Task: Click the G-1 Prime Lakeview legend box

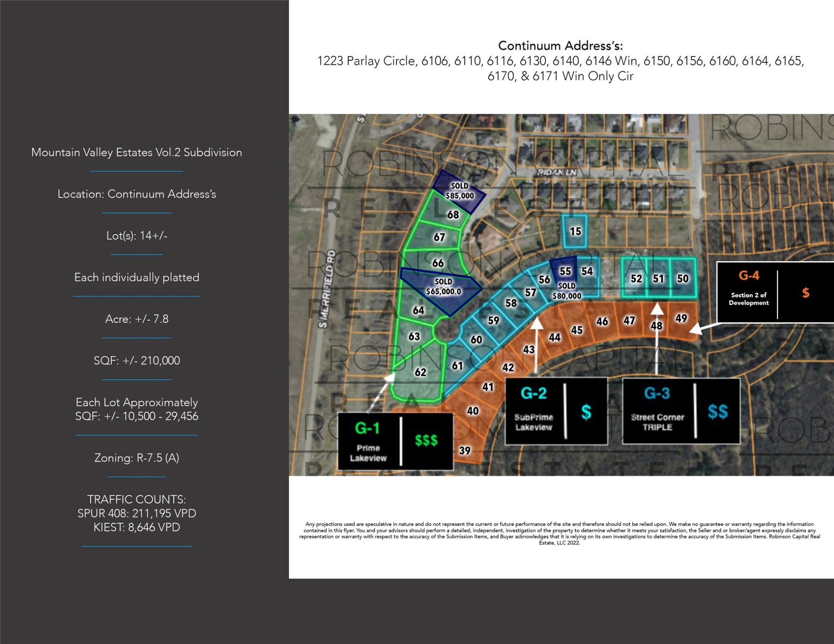Action: pyautogui.click(x=395, y=441)
